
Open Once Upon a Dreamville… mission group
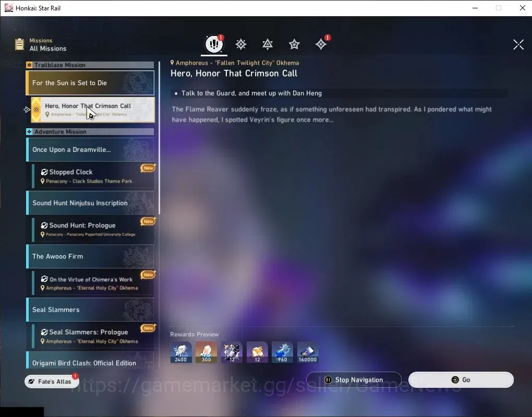90,150
